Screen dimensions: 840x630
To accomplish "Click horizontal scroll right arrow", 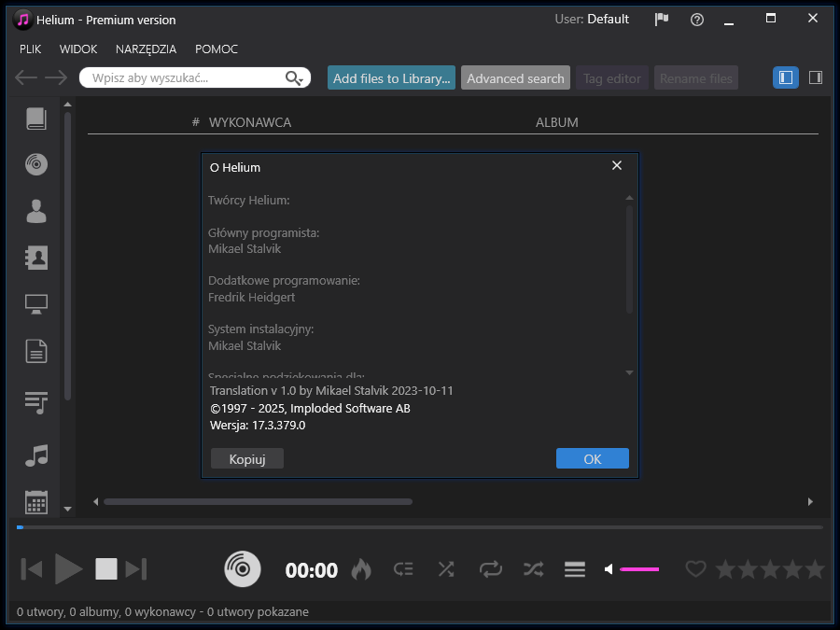I will point(810,501).
